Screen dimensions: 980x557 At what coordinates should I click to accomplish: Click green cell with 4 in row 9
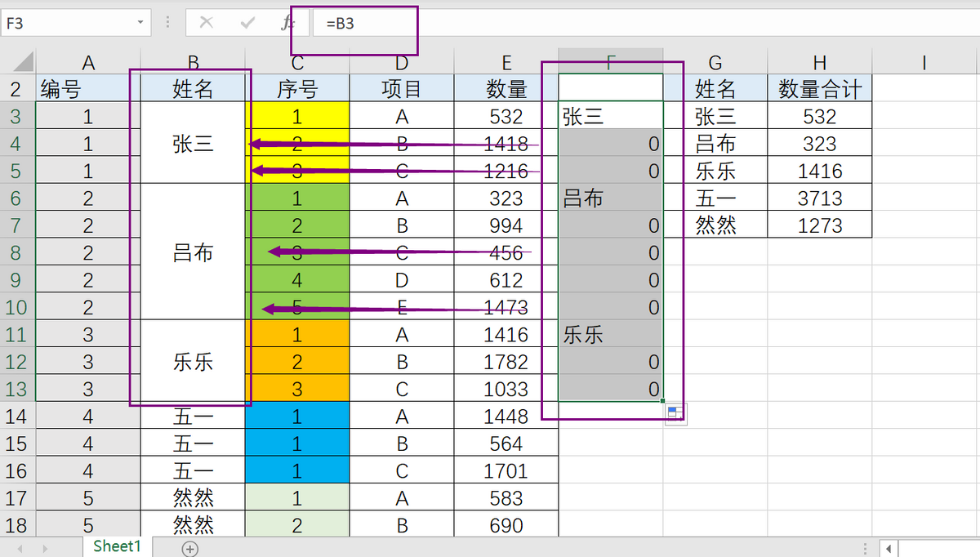pos(297,279)
